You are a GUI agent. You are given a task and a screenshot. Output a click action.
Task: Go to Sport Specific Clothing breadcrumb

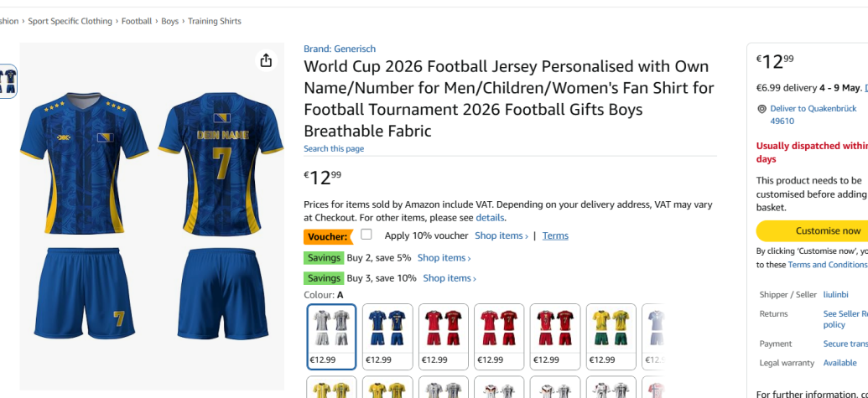(70, 21)
